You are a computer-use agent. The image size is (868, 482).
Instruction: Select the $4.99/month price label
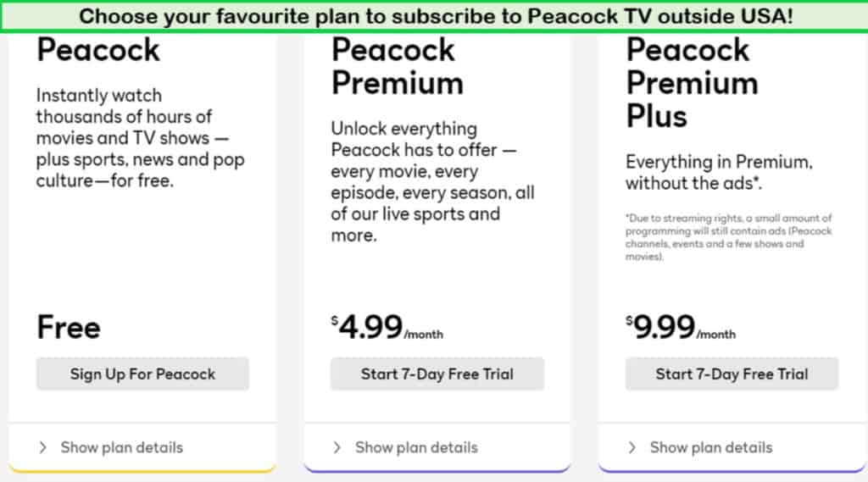coord(387,328)
